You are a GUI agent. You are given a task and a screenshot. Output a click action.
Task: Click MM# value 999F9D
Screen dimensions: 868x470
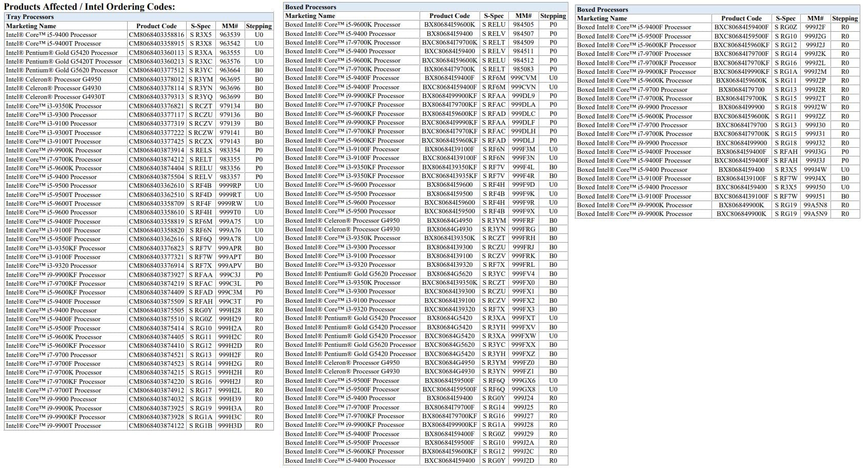point(523,185)
